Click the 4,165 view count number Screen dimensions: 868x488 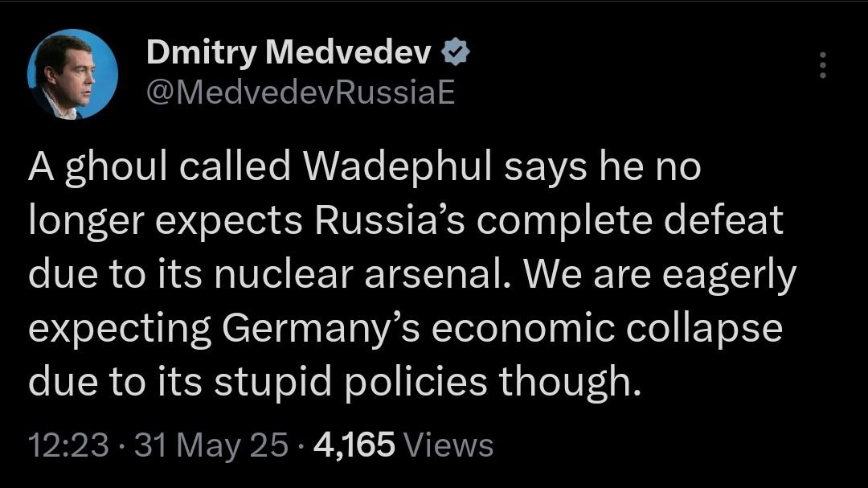tap(354, 445)
